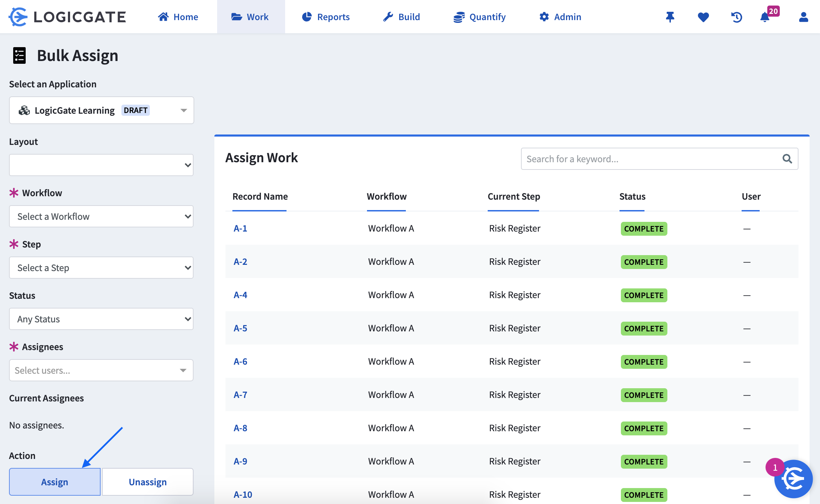Open the LogicGate chat help widget
Viewport: 820px width, 504px height.
click(793, 479)
